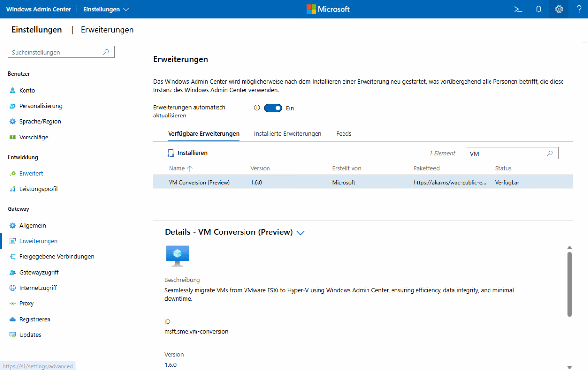Click the settings gear icon
This screenshot has height=370, width=588.
[559, 9]
